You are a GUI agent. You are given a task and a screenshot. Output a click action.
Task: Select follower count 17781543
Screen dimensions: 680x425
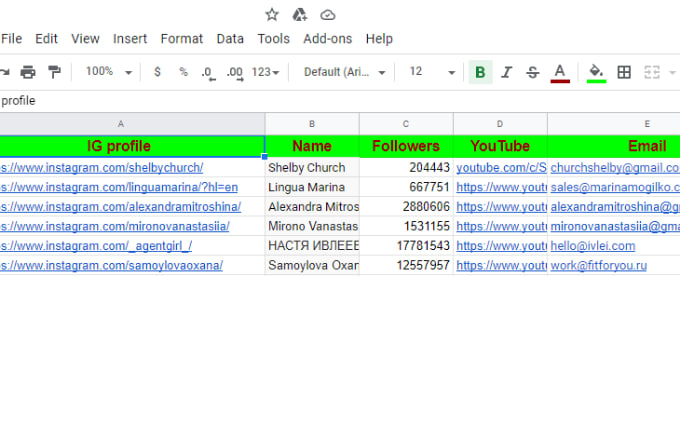tap(406, 246)
